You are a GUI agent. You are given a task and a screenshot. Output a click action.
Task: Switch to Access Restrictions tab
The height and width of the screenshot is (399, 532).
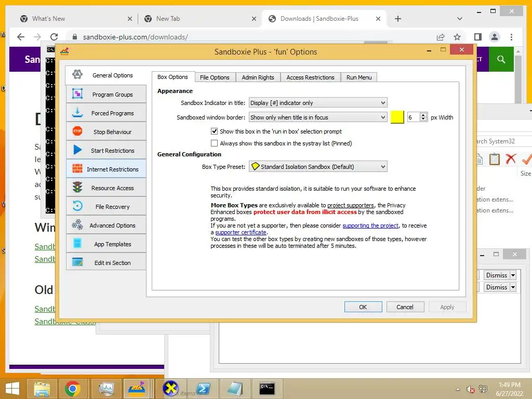pos(310,77)
